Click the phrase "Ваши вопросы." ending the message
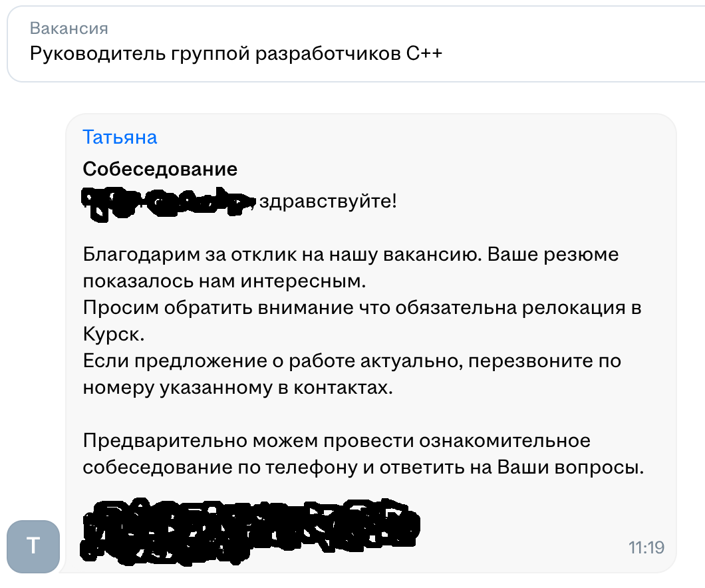 [571, 468]
